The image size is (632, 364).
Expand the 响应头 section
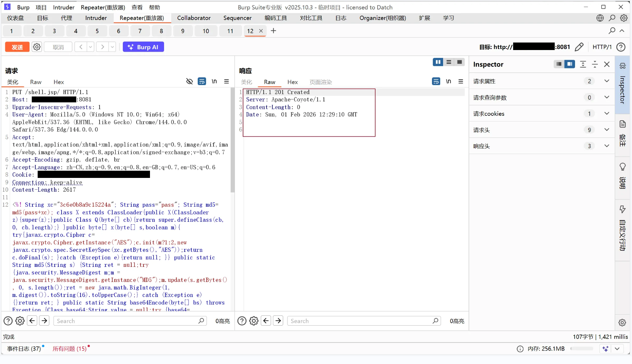pos(606,146)
